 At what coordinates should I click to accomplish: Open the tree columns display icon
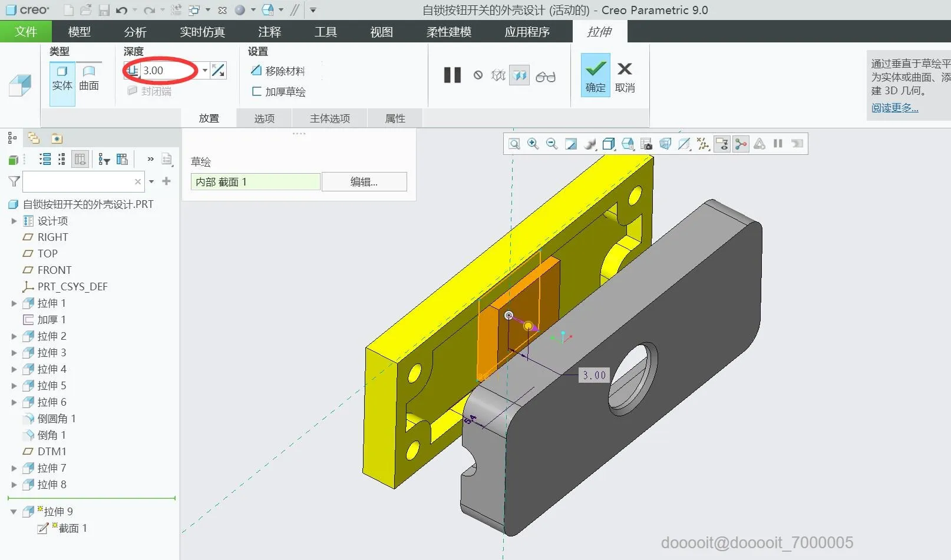122,159
